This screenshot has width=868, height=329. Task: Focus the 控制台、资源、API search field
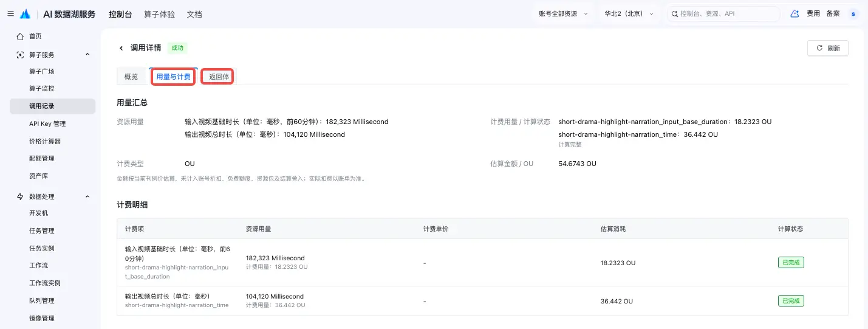[723, 13]
